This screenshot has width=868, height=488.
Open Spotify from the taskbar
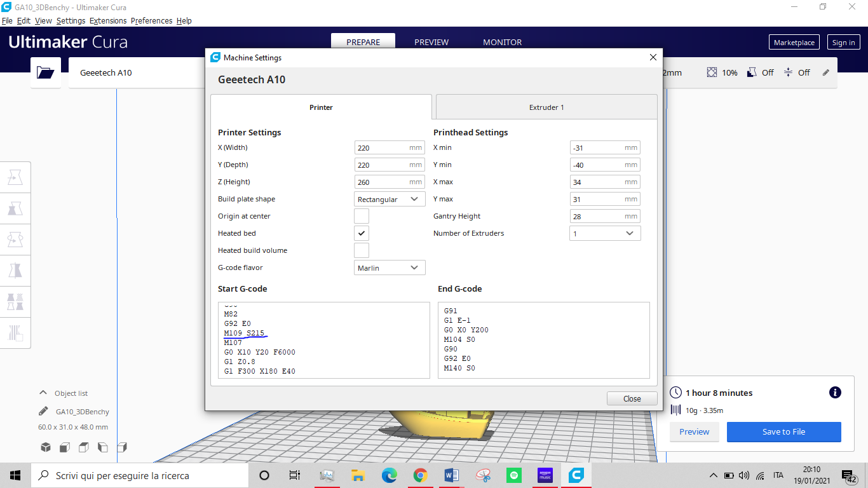pyautogui.click(x=514, y=475)
